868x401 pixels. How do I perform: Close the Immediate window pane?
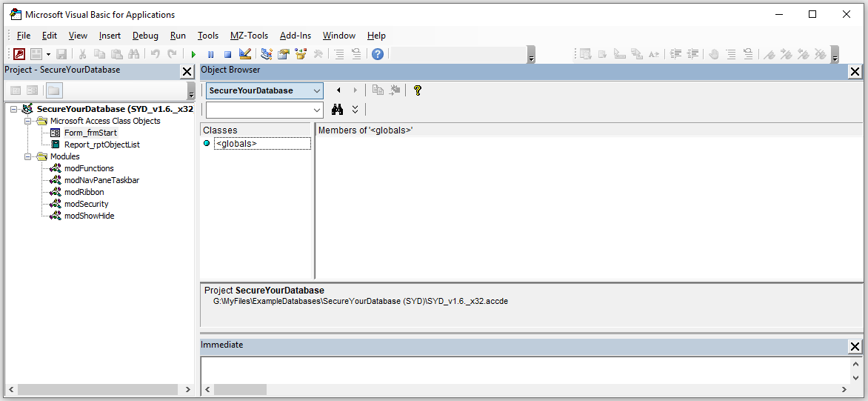click(x=855, y=347)
